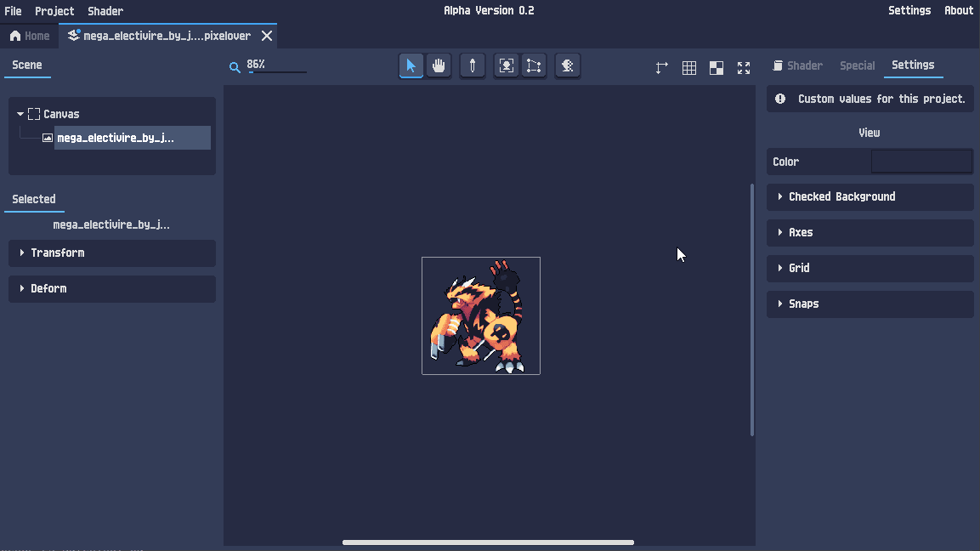Select the pixelated sprite tool icon
980x551 pixels.
point(568,65)
